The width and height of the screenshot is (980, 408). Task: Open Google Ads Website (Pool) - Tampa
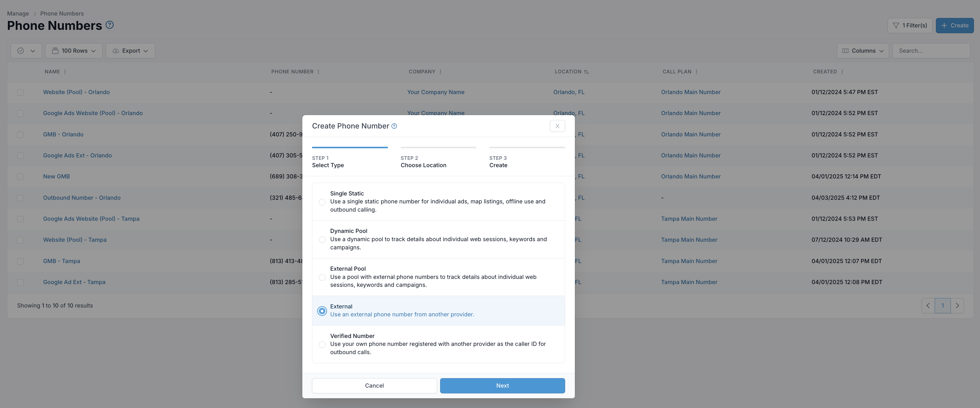(91, 219)
